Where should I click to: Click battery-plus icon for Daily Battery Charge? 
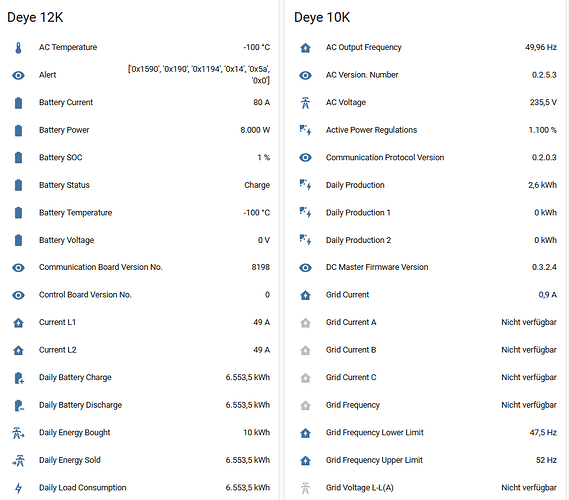click(19, 378)
